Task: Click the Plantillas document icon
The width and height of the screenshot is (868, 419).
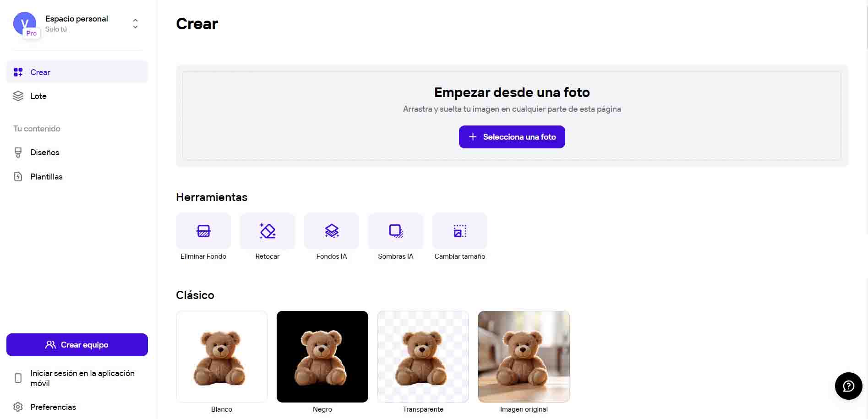Action: [18, 177]
